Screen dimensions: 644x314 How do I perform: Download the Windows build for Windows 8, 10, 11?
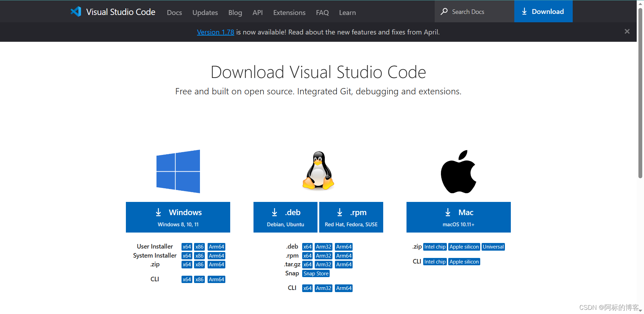click(178, 217)
